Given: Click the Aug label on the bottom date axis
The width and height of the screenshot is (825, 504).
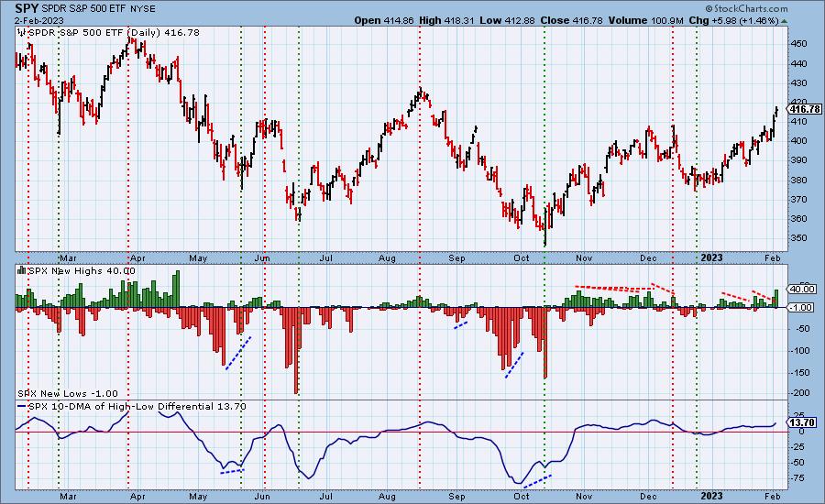Looking at the screenshot, I should tap(387, 496).
